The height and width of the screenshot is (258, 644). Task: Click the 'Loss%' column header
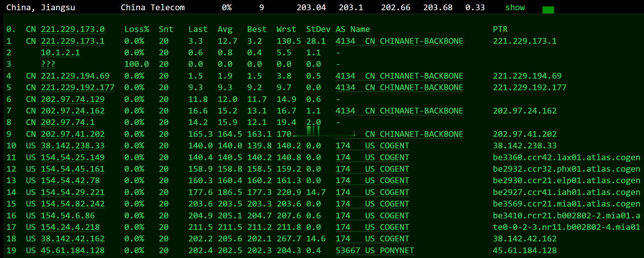(137, 29)
